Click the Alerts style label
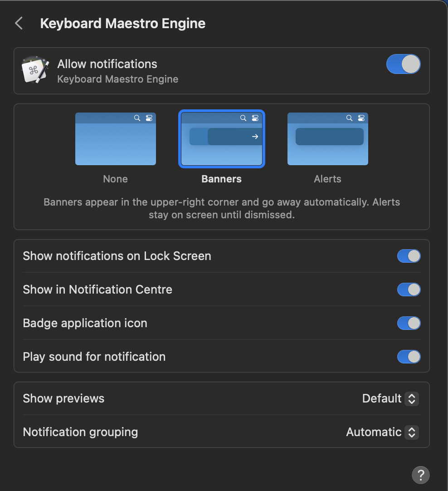 pyautogui.click(x=327, y=179)
